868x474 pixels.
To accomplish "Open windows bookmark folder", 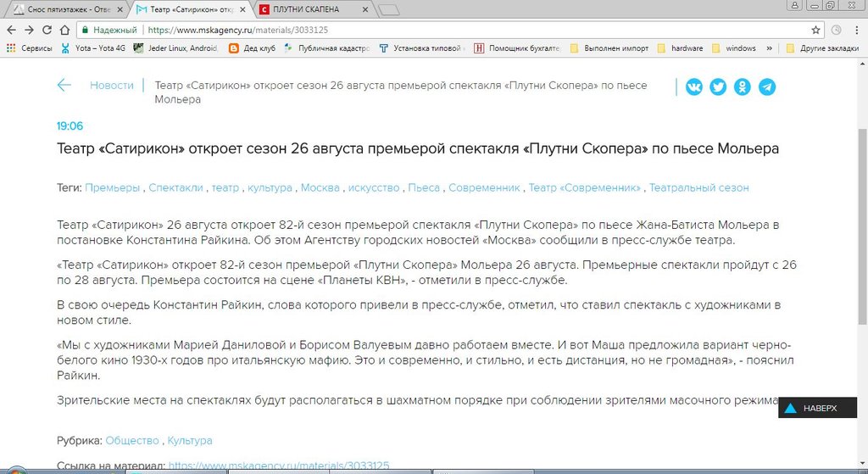I will click(733, 48).
